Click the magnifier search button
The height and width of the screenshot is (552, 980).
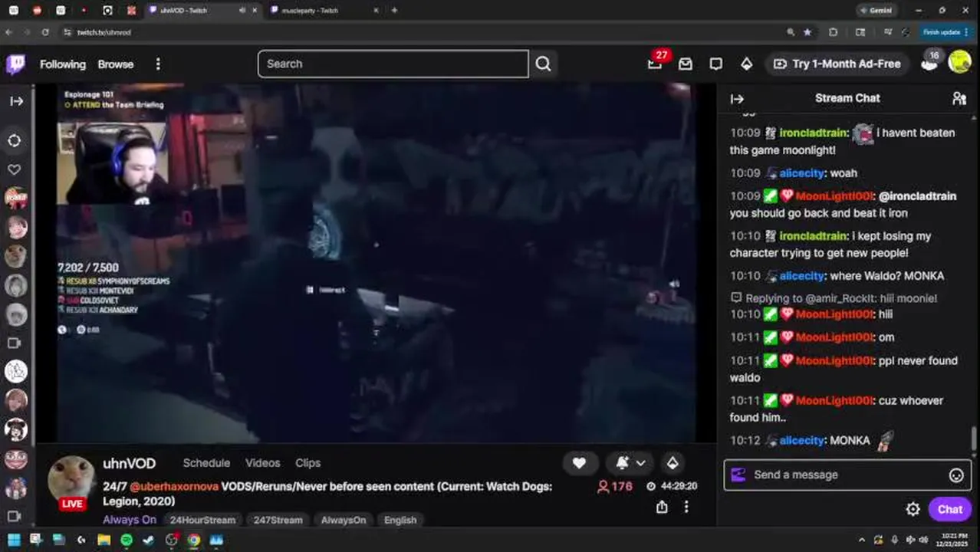(x=543, y=64)
